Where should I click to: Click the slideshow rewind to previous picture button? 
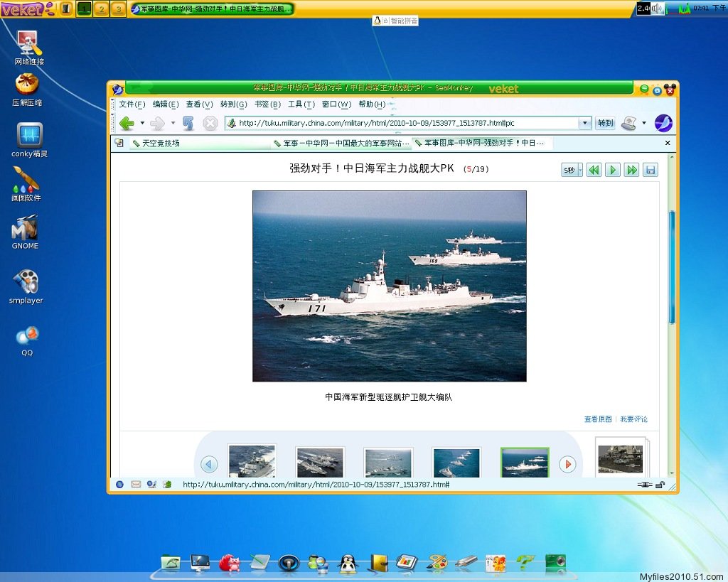tap(594, 170)
